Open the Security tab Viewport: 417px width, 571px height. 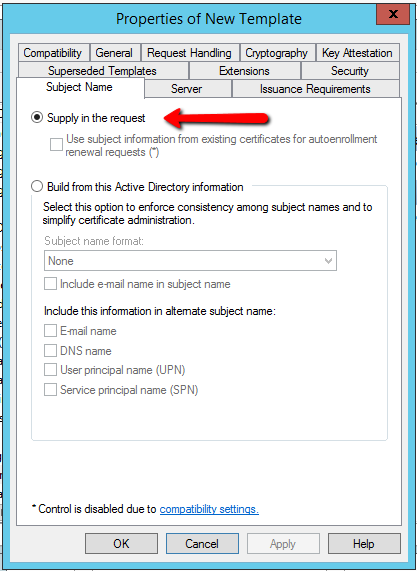pos(350,71)
